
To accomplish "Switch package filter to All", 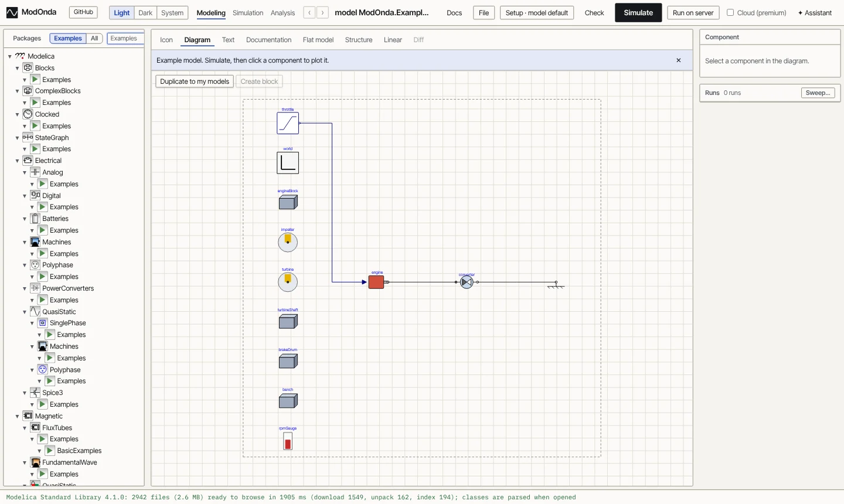I will (x=94, y=39).
